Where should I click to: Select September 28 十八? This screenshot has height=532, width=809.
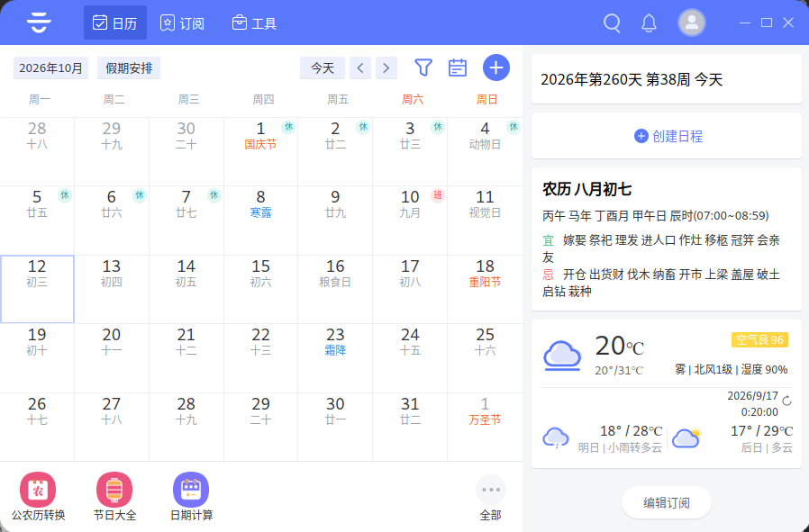37,151
